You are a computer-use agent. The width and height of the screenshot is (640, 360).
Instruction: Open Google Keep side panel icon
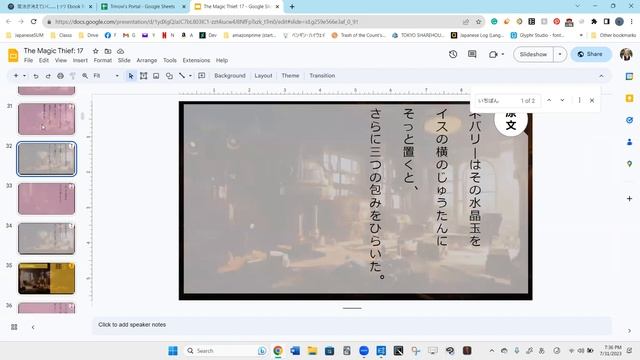coord(629,98)
